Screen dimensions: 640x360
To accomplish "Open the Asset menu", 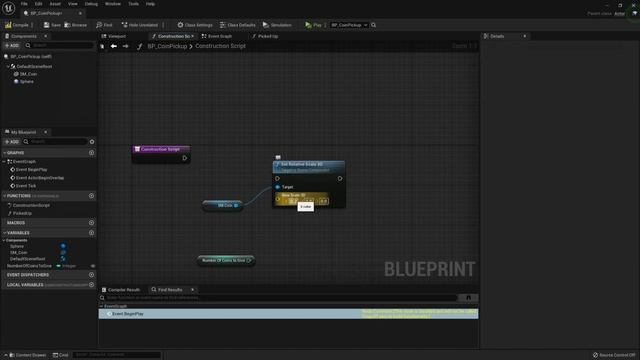I will (55, 4).
